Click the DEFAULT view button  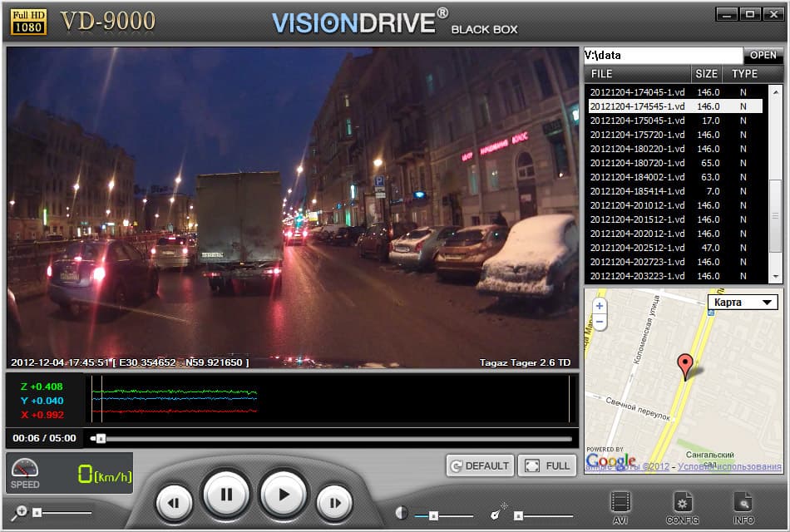(x=480, y=466)
